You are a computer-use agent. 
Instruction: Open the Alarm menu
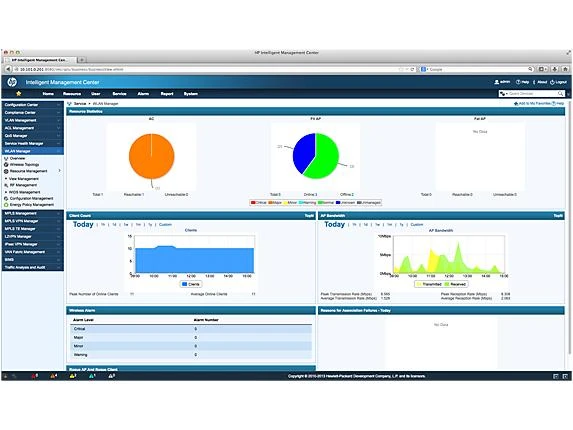click(143, 94)
